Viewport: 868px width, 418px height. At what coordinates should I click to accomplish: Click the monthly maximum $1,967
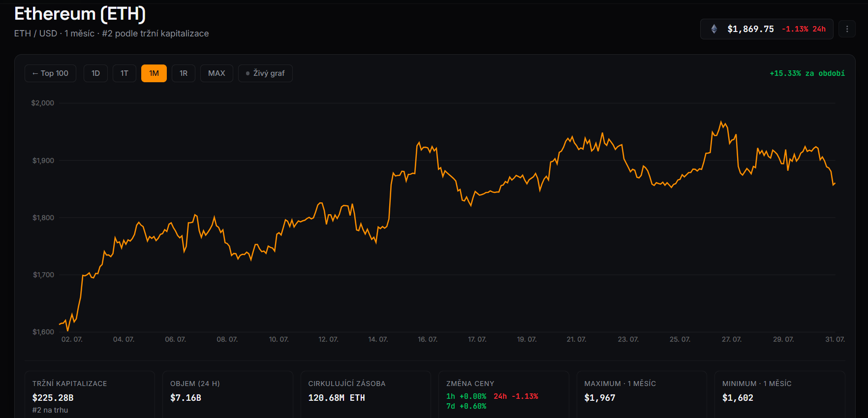pyautogui.click(x=600, y=398)
